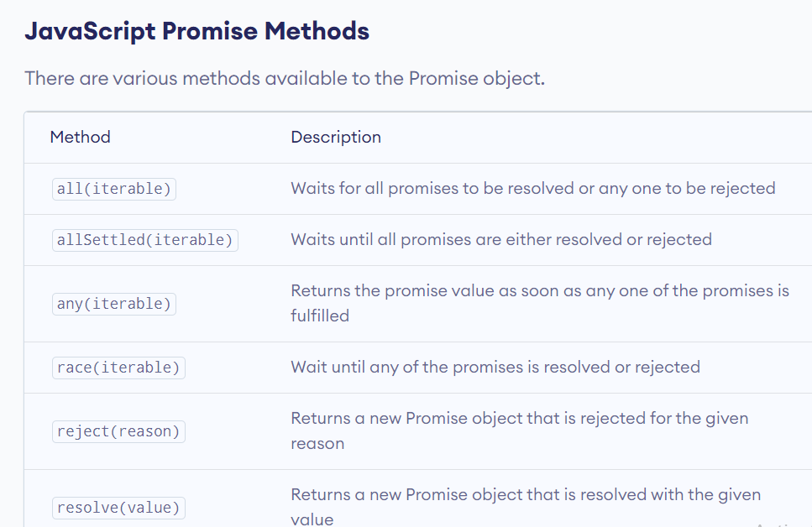Select the reject(reason) code label
This screenshot has height=527, width=812.
pos(118,431)
